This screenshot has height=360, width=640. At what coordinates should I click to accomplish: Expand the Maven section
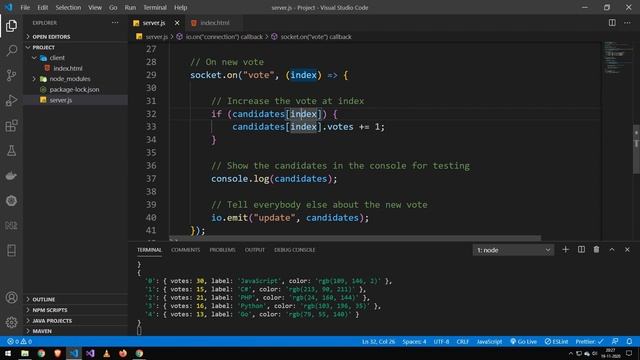click(76, 331)
